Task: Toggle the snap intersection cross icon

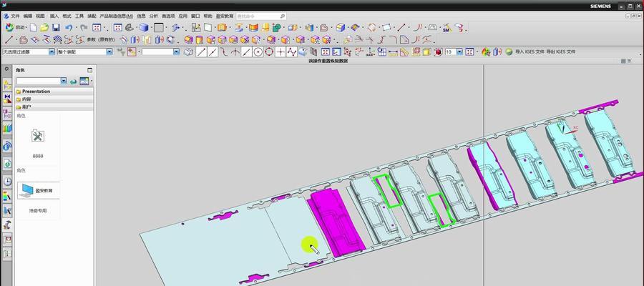Action: 280,51
